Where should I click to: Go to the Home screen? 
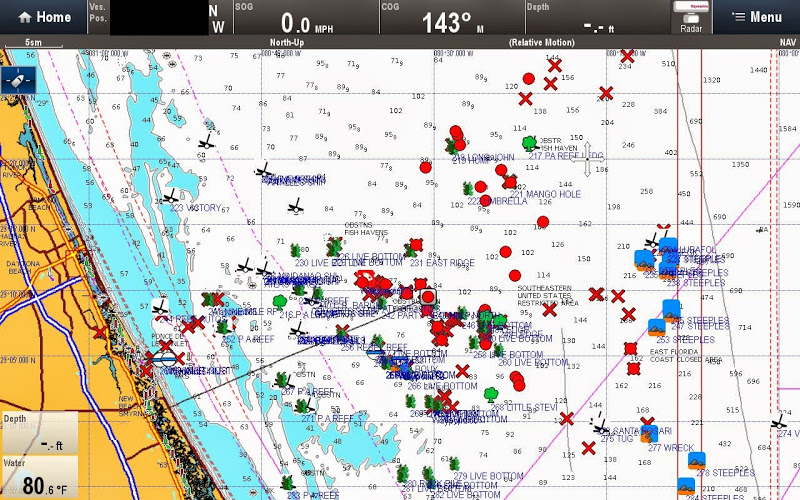pos(44,17)
